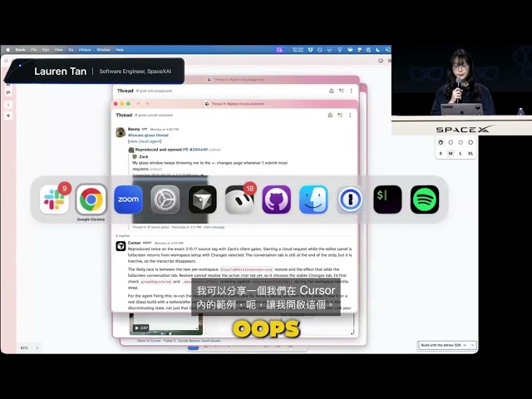Set size to XL in style panel
This screenshot has width=532, height=399.
pyautogui.click(x=470, y=153)
